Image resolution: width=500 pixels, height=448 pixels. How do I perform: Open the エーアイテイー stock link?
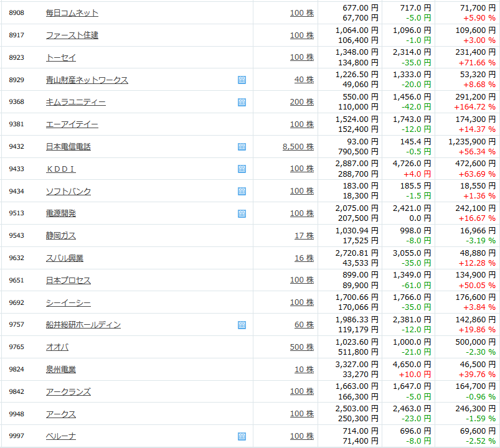click(72, 124)
